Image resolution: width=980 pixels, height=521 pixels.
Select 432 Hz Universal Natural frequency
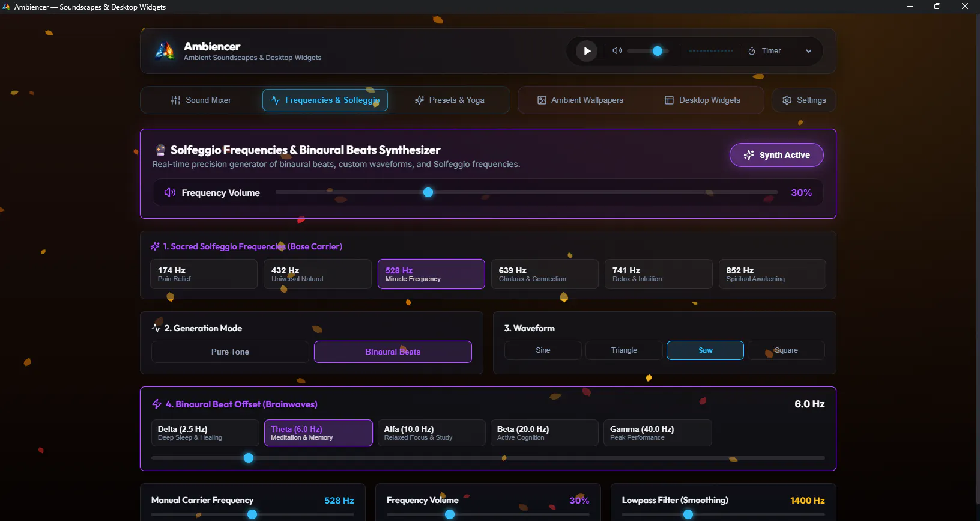click(x=318, y=274)
